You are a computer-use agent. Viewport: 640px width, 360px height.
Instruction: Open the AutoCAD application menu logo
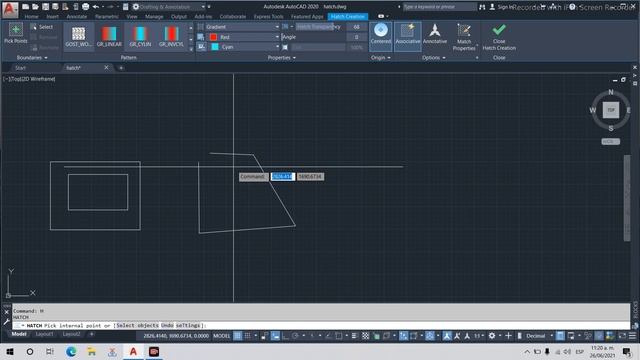[9, 9]
